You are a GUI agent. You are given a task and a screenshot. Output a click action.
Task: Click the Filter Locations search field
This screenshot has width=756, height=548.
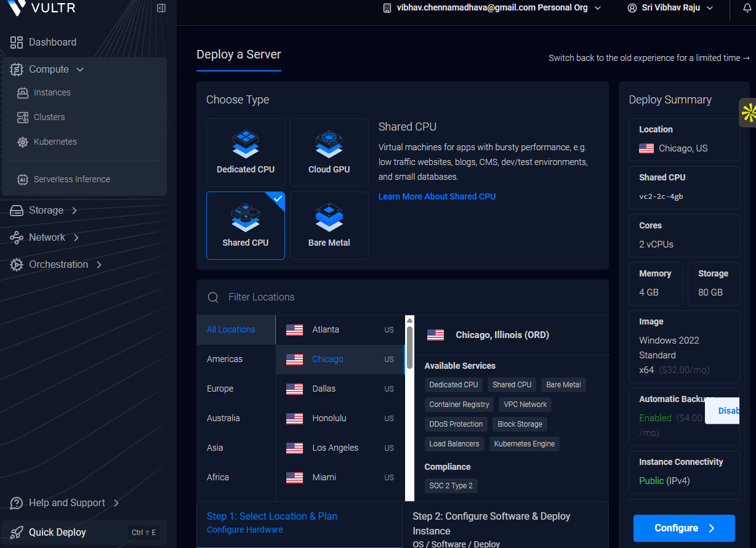tap(402, 297)
